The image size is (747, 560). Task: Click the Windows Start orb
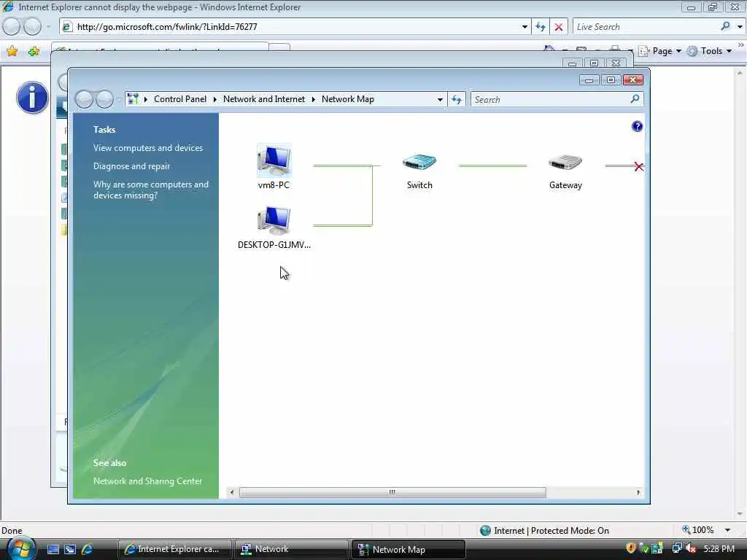20,548
